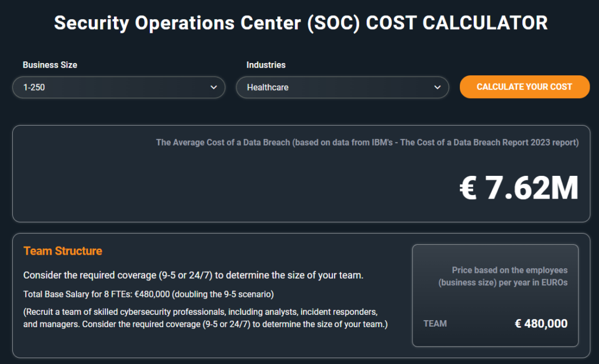Viewport: 599px width, 364px height.
Task: Click the chevron arrow in Healthcare field
Action: [x=438, y=88]
